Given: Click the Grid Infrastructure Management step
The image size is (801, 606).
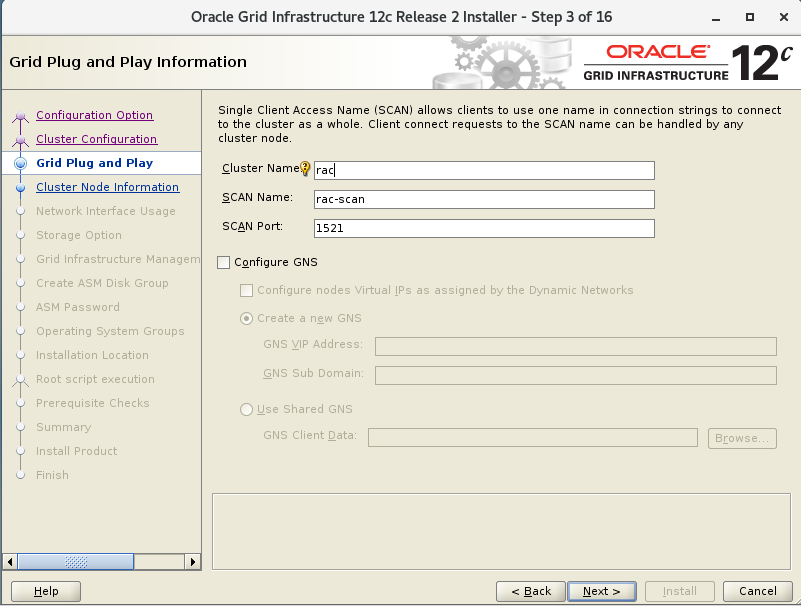Looking at the screenshot, I should pos(118,259).
